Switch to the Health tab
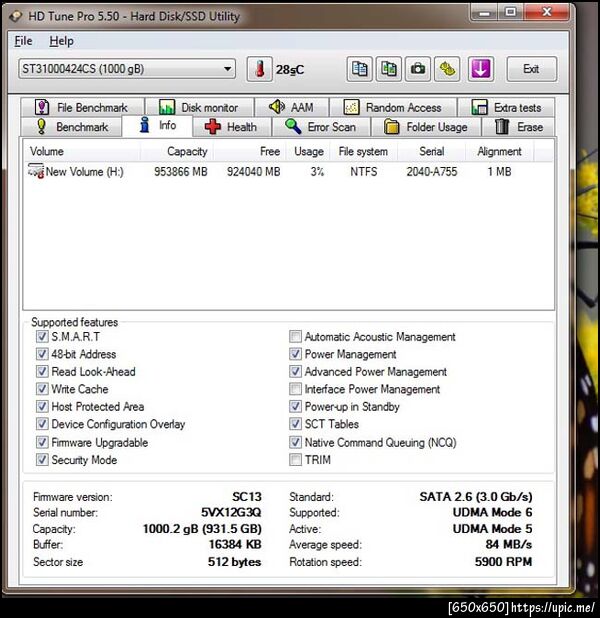The width and height of the screenshot is (600, 618). (x=231, y=127)
